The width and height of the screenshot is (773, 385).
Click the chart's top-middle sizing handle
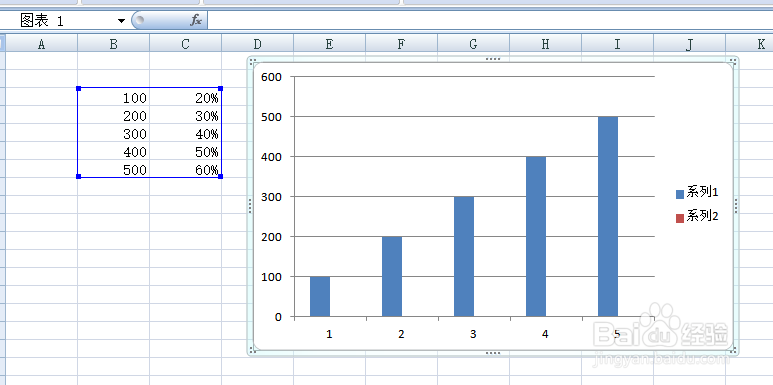[493, 59]
